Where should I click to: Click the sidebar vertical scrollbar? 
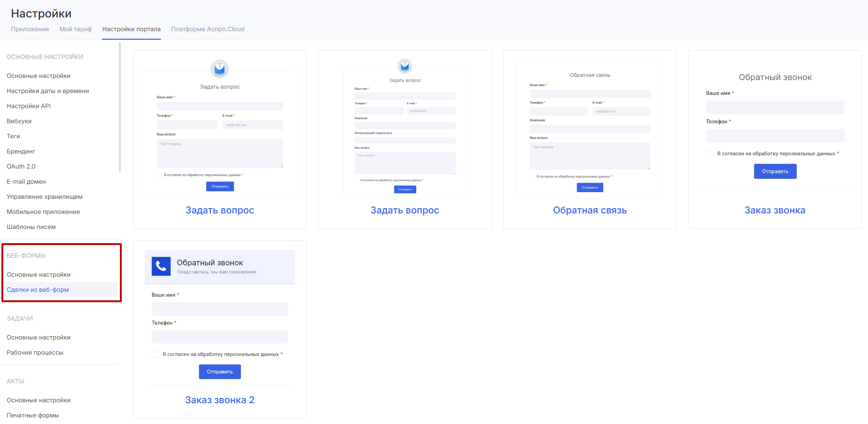[x=120, y=107]
